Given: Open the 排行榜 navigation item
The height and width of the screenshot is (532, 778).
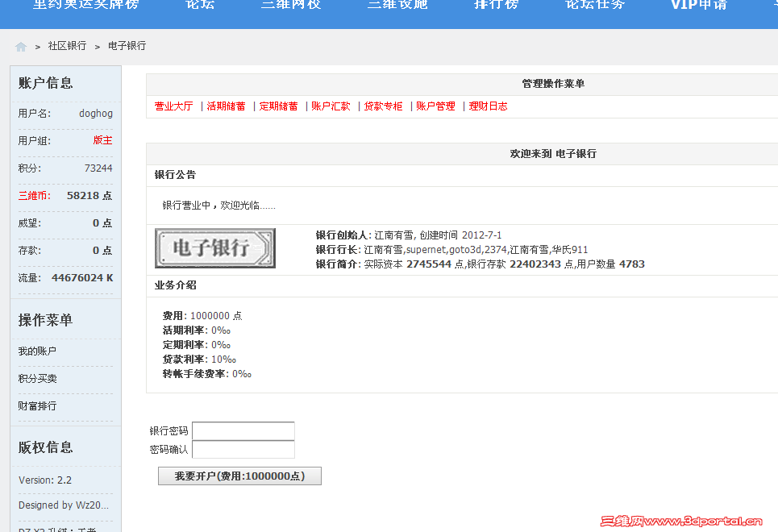Looking at the screenshot, I should pos(496,5).
